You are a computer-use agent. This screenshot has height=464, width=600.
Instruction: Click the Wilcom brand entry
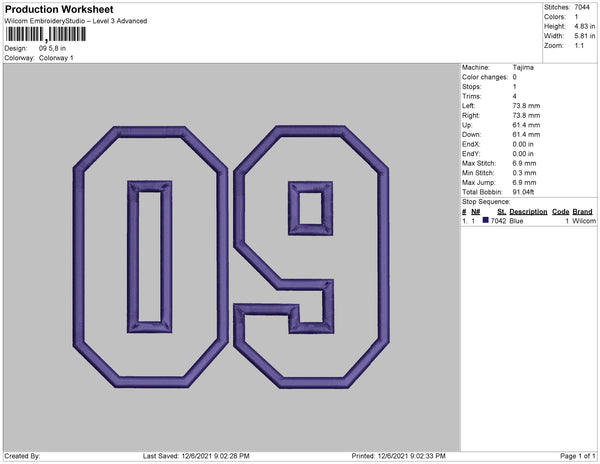click(584, 221)
